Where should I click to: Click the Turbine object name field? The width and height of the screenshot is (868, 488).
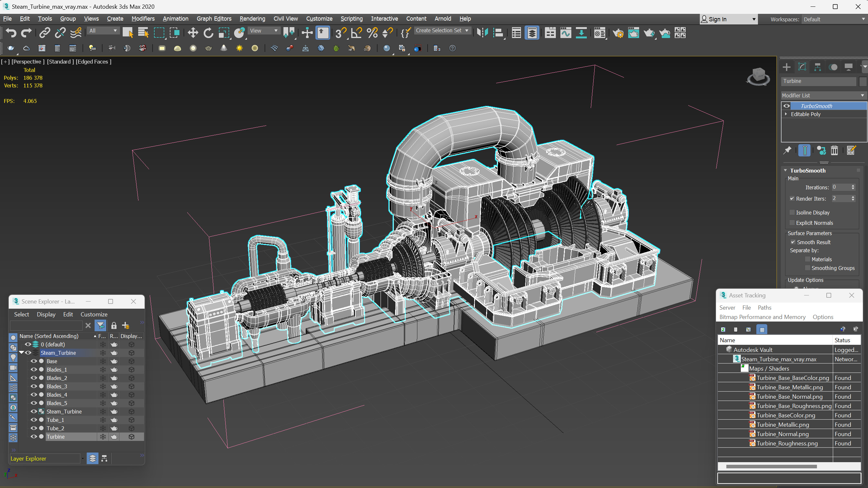(x=819, y=81)
